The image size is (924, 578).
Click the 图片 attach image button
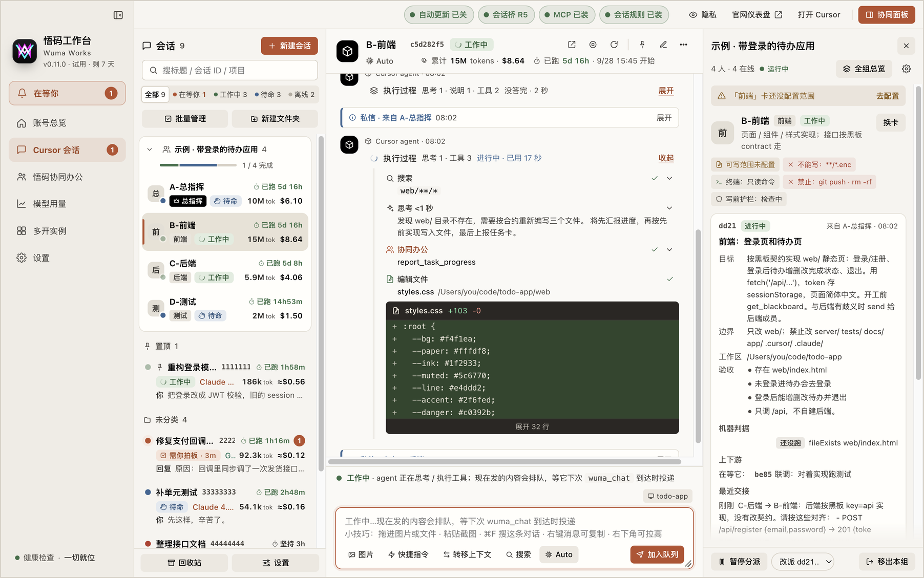point(361,554)
